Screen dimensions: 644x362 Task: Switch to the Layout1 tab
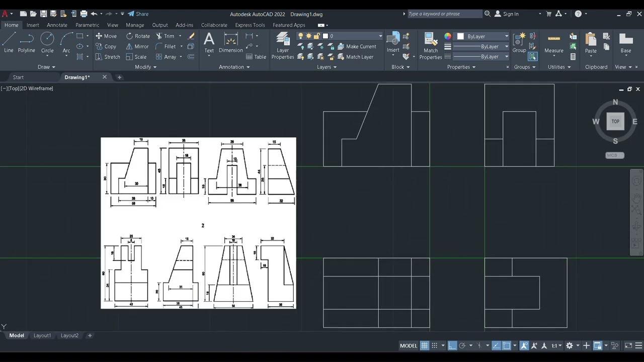coord(42,335)
